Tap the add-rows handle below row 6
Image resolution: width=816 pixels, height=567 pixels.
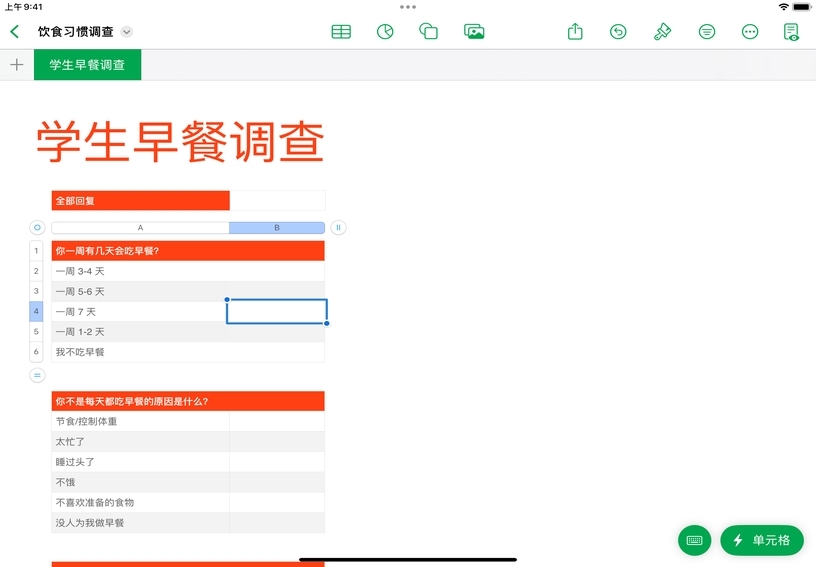coord(37,375)
